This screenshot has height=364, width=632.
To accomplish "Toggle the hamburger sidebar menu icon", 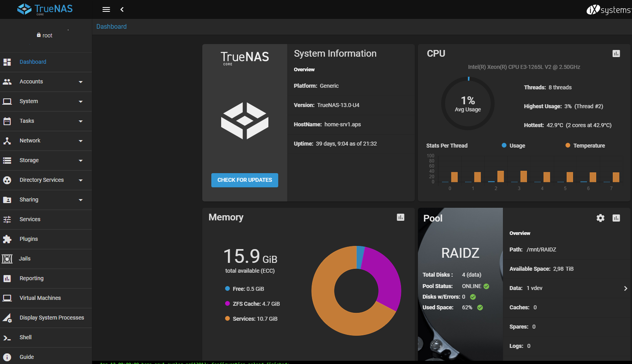I will click(x=106, y=9).
